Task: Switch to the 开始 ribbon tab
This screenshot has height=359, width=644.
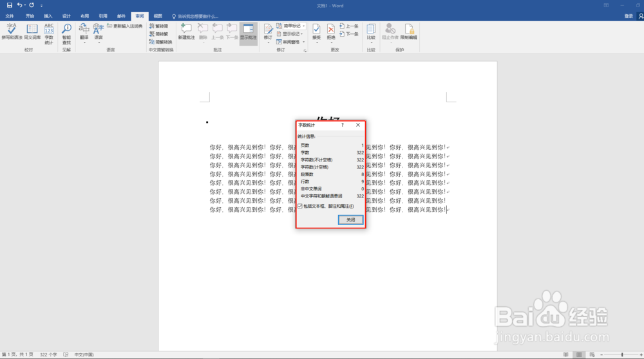Action: click(x=30, y=16)
